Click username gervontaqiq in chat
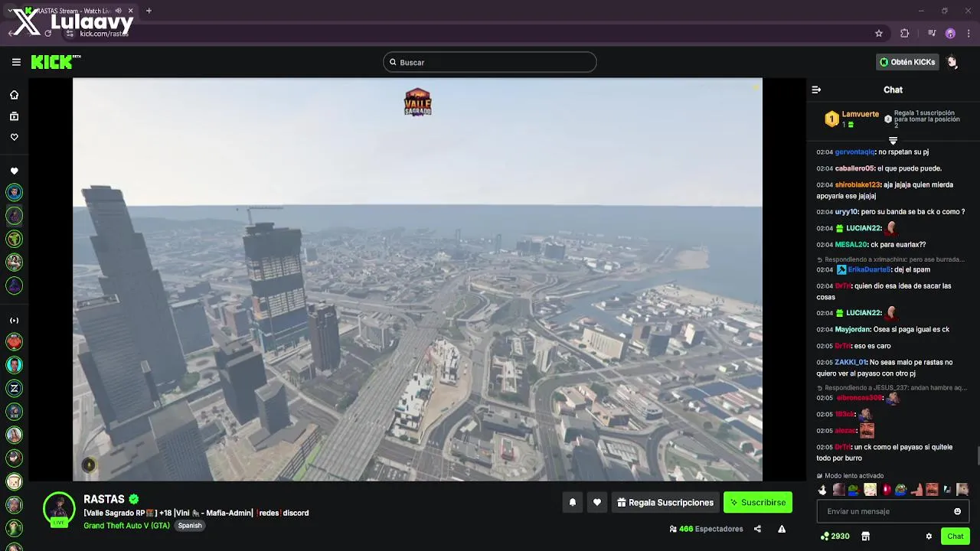This screenshot has width=980, height=551. tap(854, 152)
